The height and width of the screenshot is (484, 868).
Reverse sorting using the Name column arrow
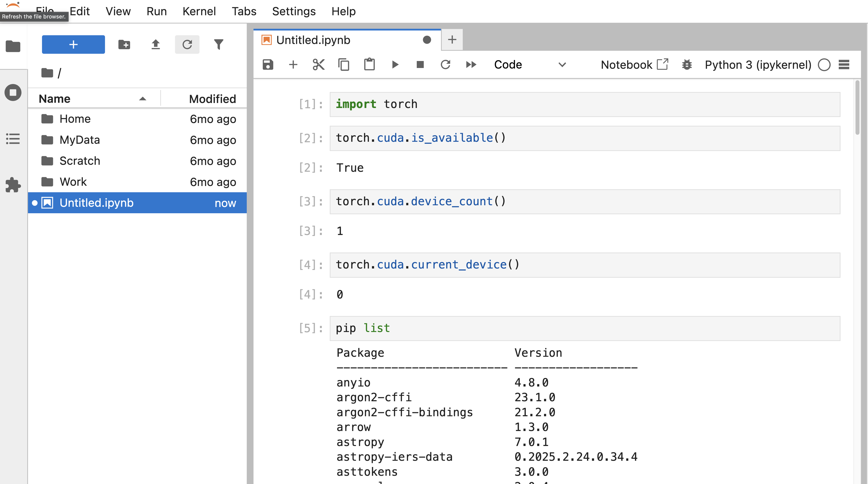point(142,99)
